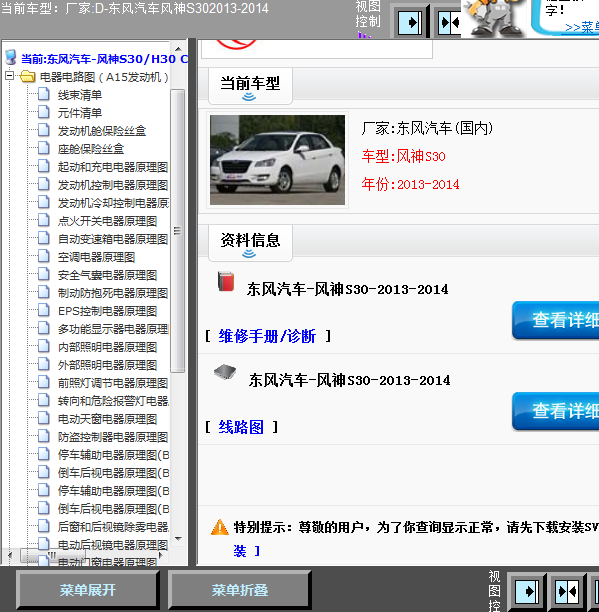Viewport: 599px width, 612px height.
Task: Open the 维修手册/诊断 link
Action: coord(267,336)
